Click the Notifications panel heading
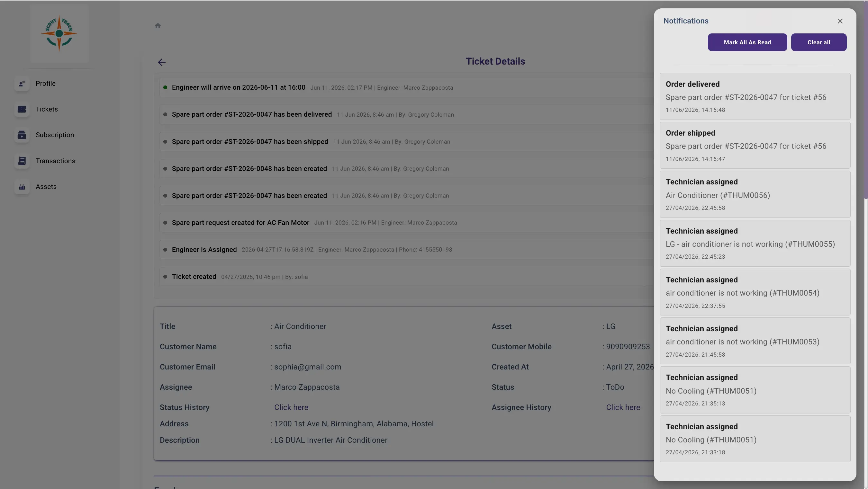 pyautogui.click(x=686, y=21)
